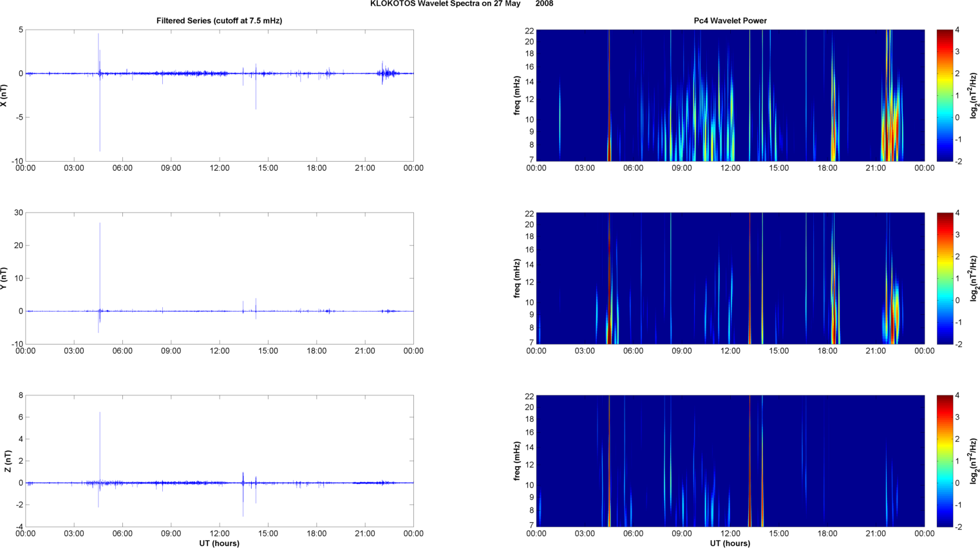The height and width of the screenshot is (548, 980).
Task: Click the colorbar beside the bottom wavelet plot
Action: click(944, 461)
